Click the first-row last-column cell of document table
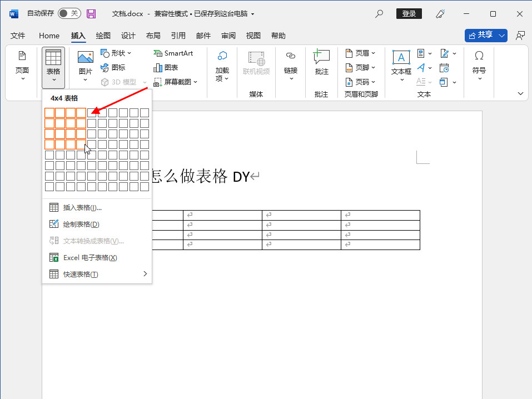Screen dimensions: 532x399 (380, 215)
